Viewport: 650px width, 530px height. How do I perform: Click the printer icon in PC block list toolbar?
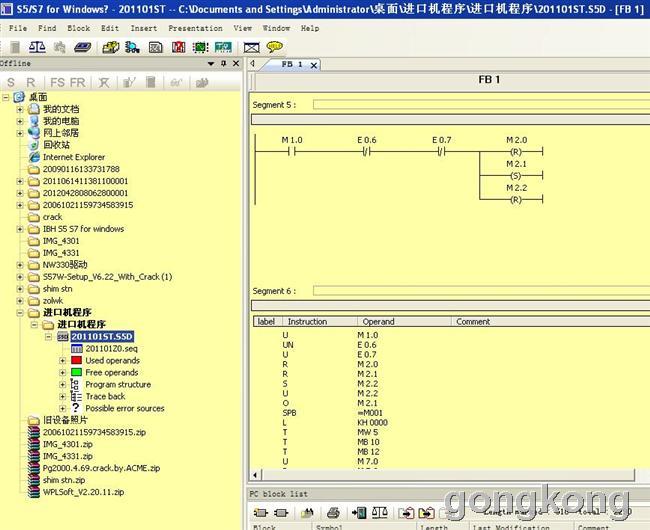coord(333,513)
